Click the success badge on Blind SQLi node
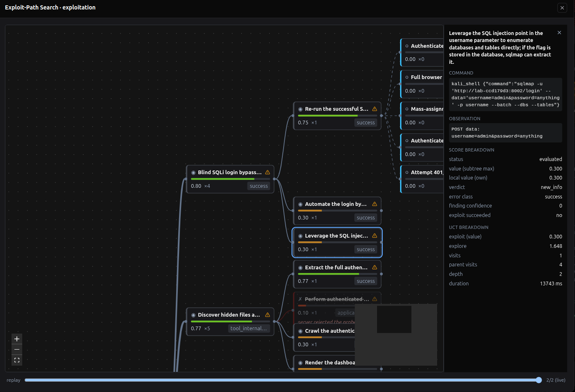The width and height of the screenshot is (575, 392). (x=259, y=186)
